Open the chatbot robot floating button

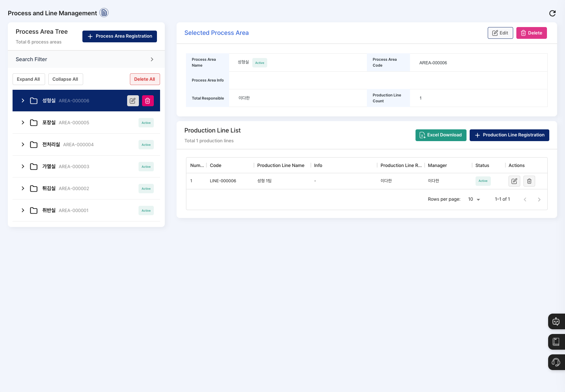pos(556,321)
